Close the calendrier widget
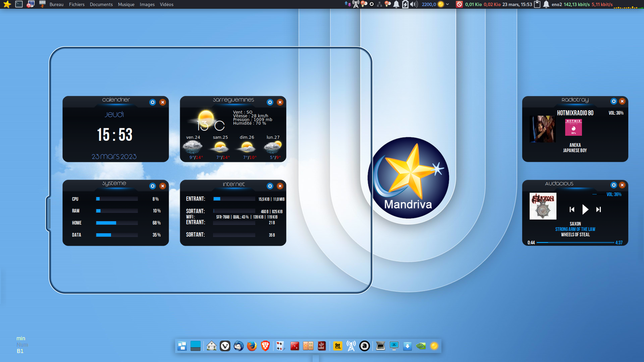Image resolution: width=644 pixels, height=362 pixels. 163,102
